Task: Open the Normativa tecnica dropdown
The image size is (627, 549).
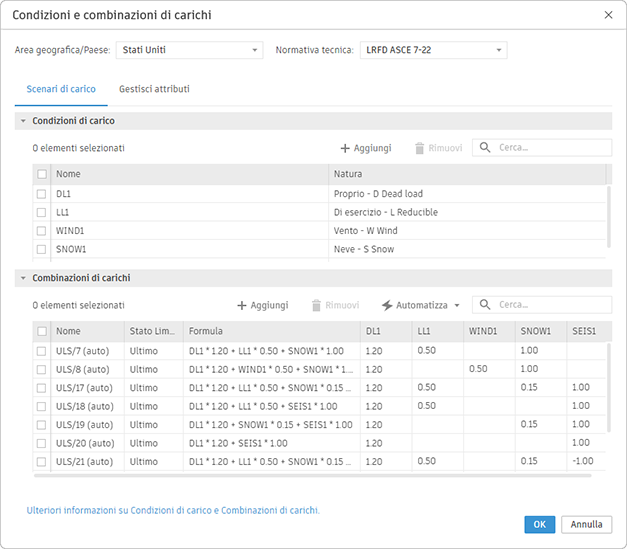Action: (x=433, y=50)
